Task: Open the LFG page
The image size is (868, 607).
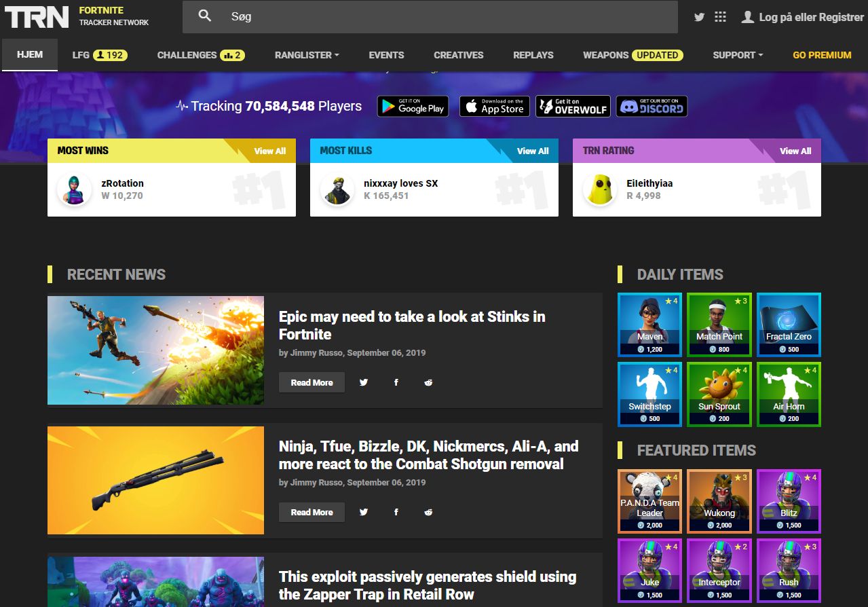Action: click(100, 55)
